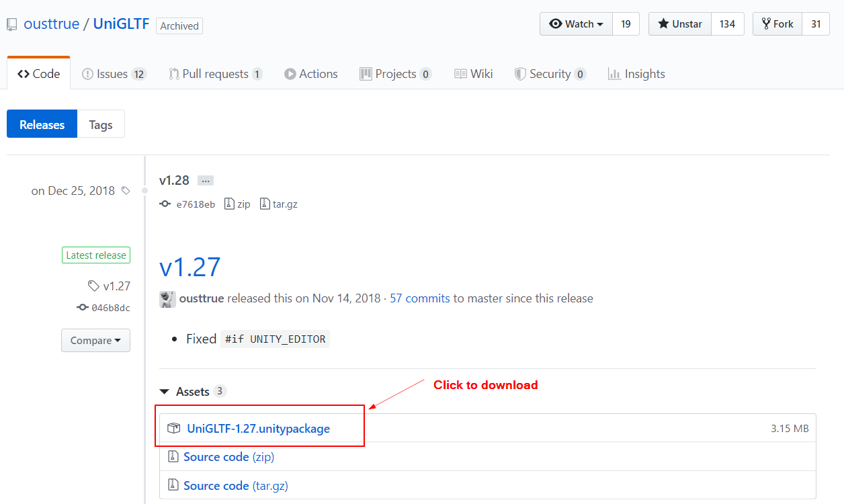Viewport: 844px width, 504px height.
Task: Click the repository book icon by ousttrue
Action: (12, 25)
